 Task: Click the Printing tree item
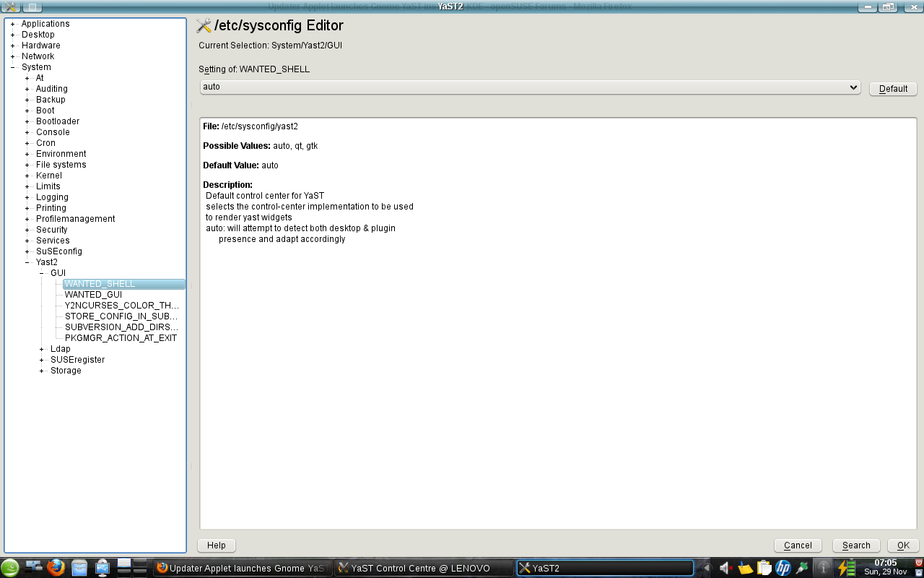[x=51, y=208]
